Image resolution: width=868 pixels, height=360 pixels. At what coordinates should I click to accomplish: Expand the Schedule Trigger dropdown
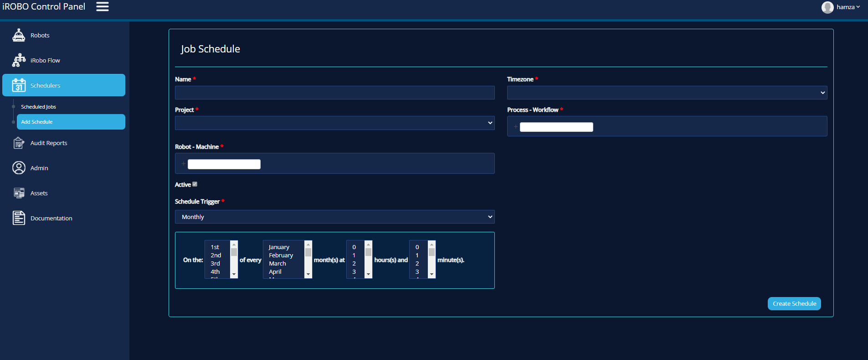(334, 217)
